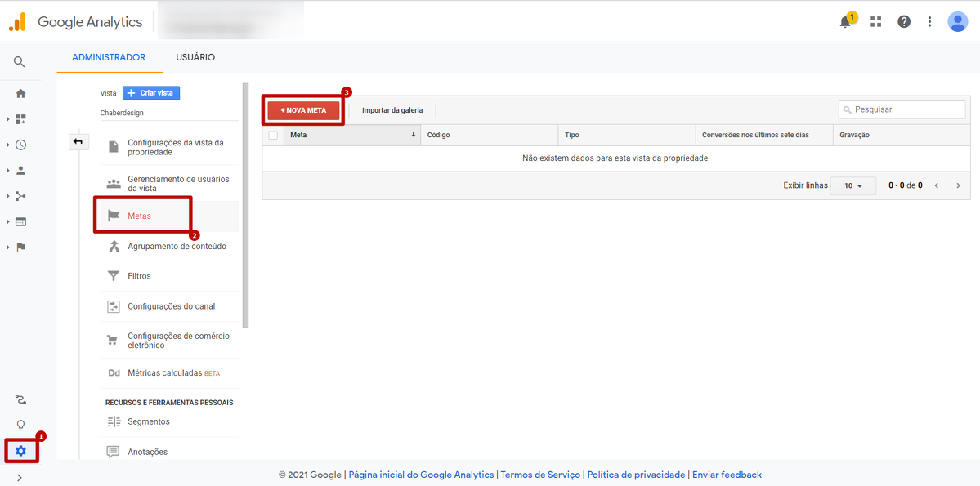The height and width of the screenshot is (486, 980).
Task: Expand the Audience person report section
Action: coord(20,171)
